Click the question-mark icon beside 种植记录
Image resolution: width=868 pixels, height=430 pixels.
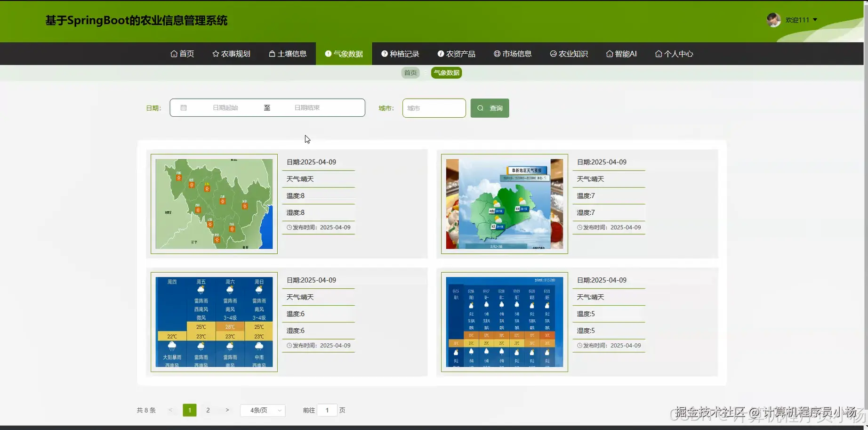[x=384, y=54]
